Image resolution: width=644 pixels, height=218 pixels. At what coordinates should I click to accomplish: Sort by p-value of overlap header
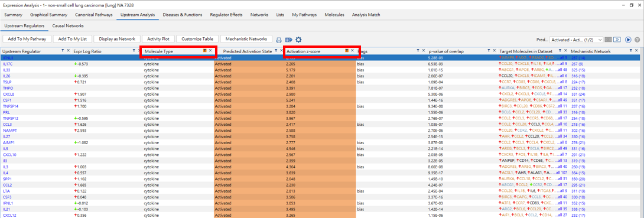click(445, 51)
